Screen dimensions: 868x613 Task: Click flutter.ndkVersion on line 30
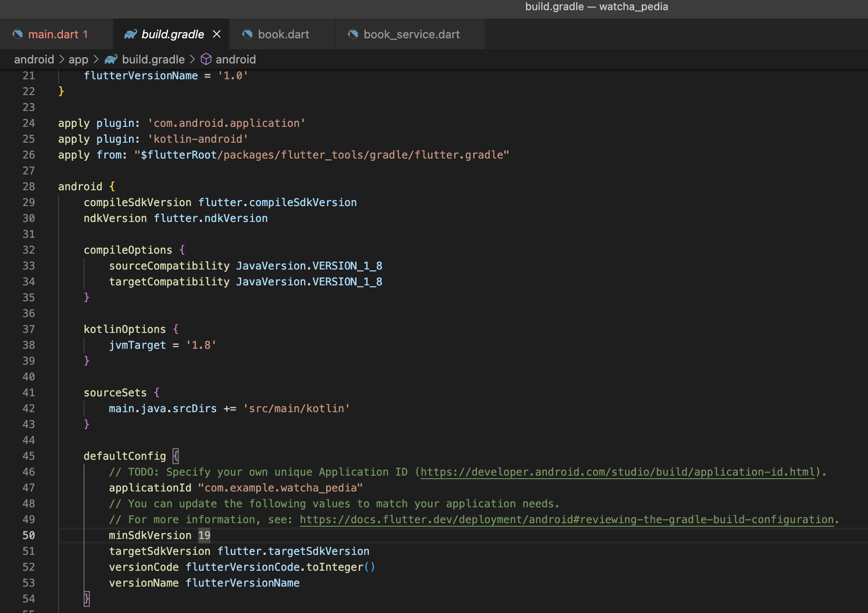pos(210,218)
